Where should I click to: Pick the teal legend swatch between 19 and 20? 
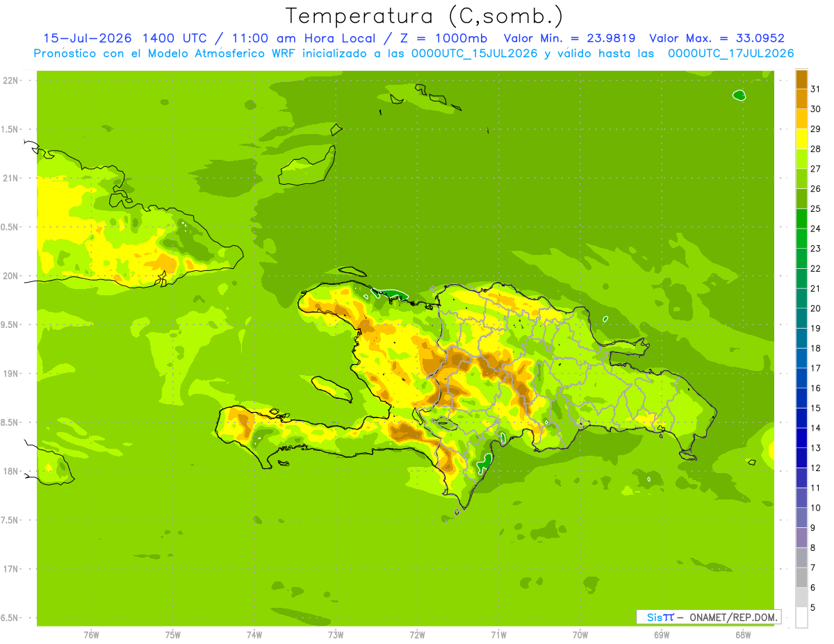801,318
